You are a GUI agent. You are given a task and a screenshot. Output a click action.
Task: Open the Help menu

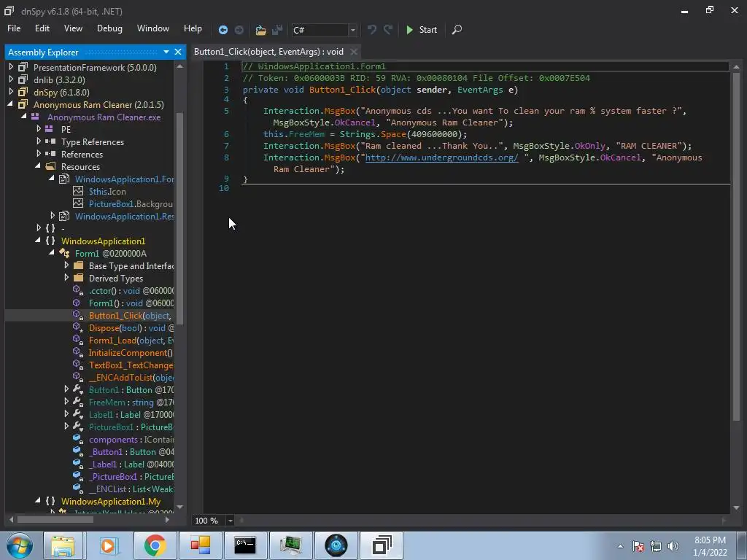click(193, 28)
